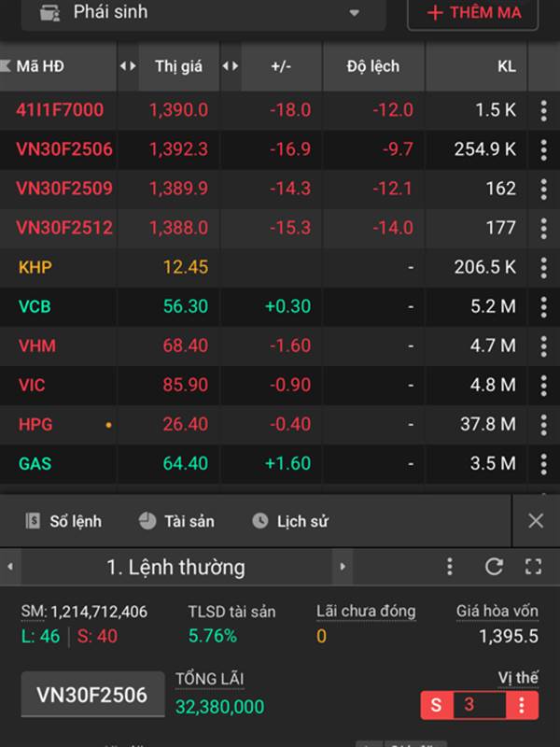
Task: Click the L: 46 long capacity value
Action: [40, 637]
